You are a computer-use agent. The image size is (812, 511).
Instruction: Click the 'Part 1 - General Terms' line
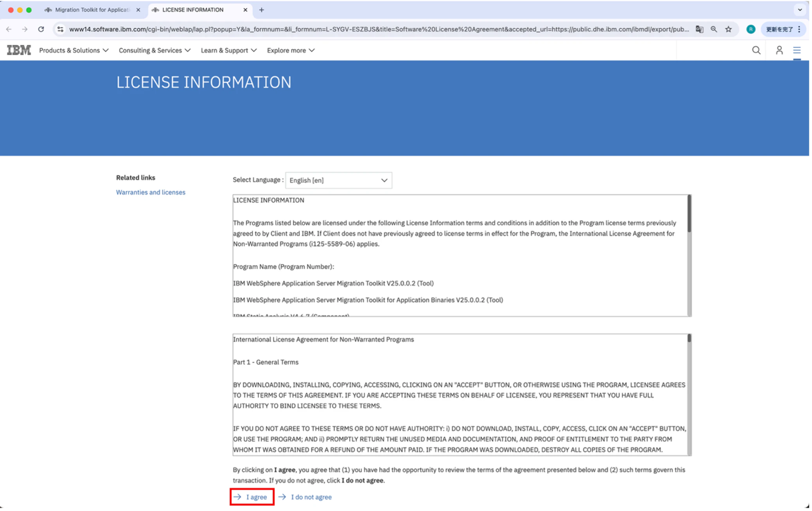pyautogui.click(x=266, y=362)
